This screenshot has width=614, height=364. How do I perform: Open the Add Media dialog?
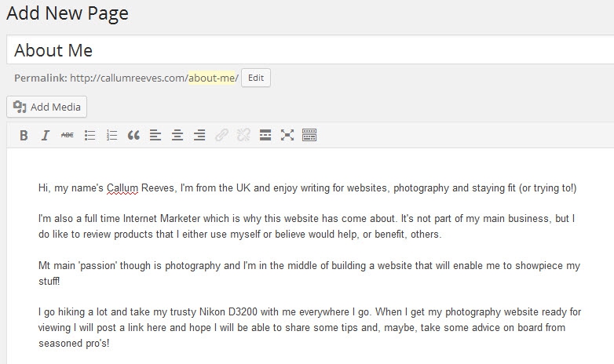coord(47,107)
